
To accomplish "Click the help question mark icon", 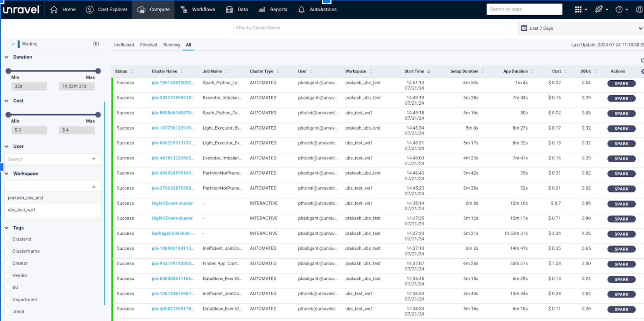I will (619, 9).
